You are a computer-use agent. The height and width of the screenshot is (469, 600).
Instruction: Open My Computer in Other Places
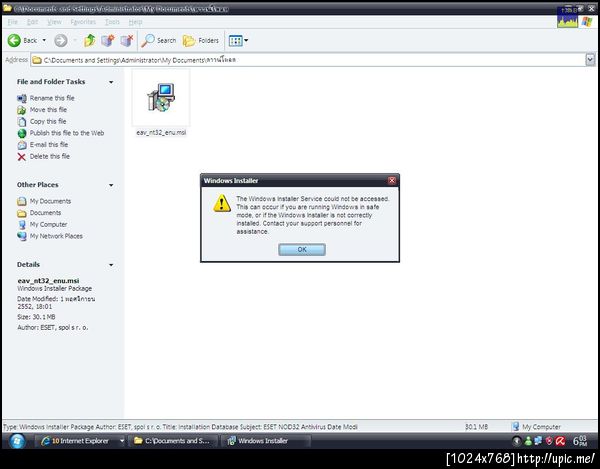48,225
